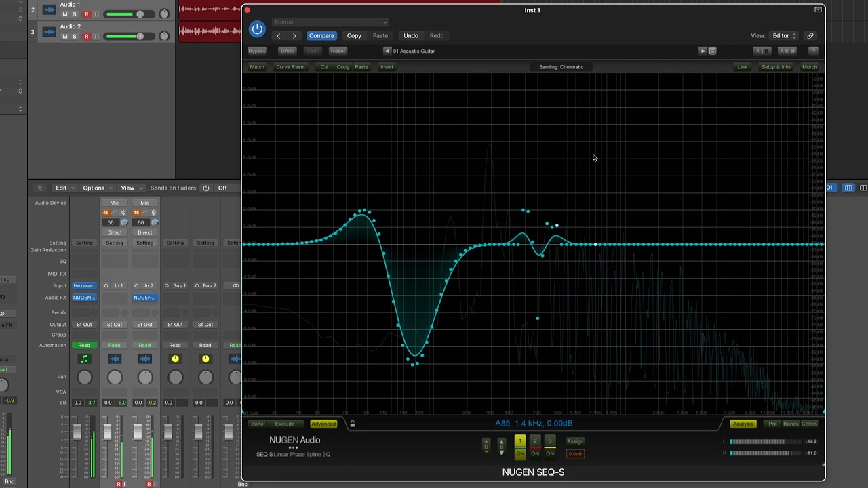The image size is (868, 488).
Task: Open the mixer View dropdown
Action: click(x=132, y=188)
